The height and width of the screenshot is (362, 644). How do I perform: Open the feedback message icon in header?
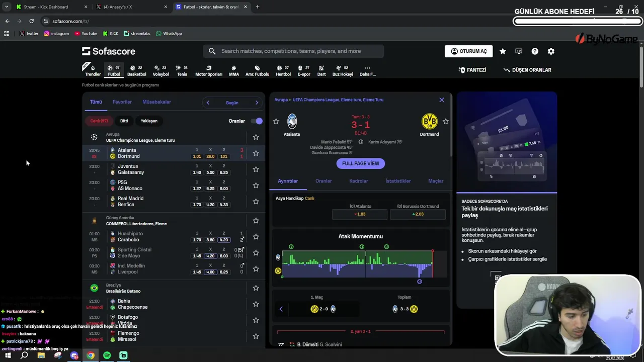coord(519,51)
